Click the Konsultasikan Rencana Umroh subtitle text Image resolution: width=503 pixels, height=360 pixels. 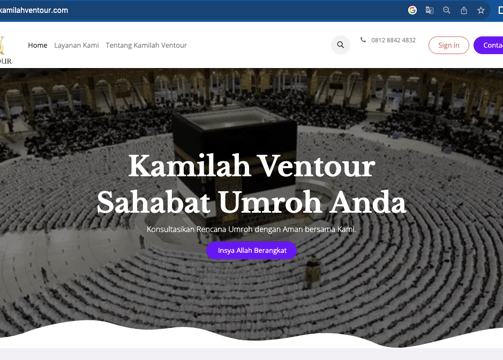(x=252, y=229)
